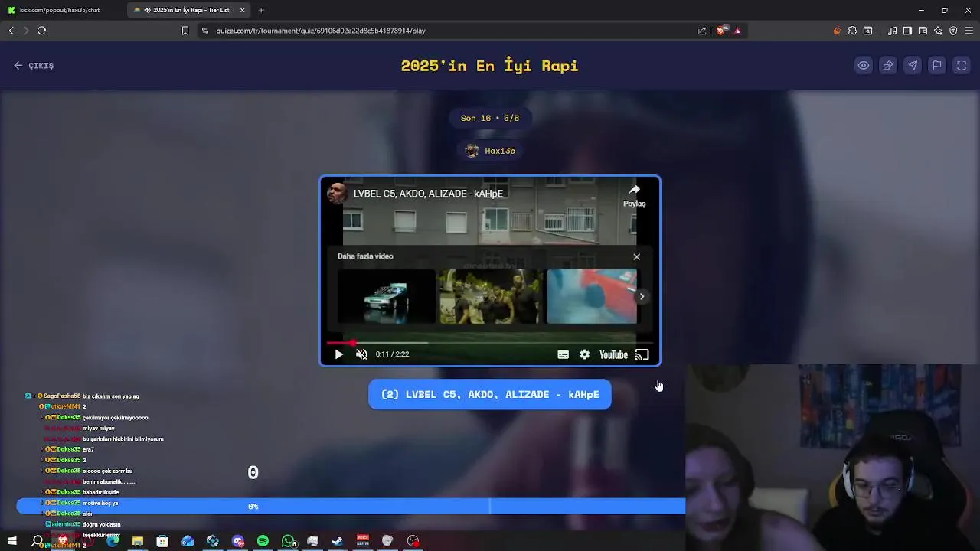
Task: Vote for (2) LVBEL C5, AKDO, ALIZADE - kAHpE
Action: tap(490, 394)
